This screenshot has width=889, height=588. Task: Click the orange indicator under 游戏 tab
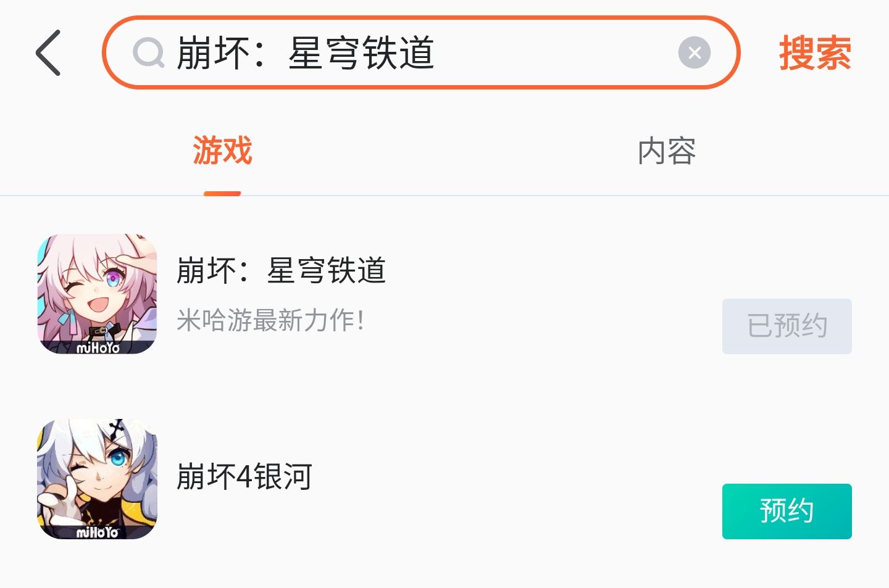click(x=222, y=193)
